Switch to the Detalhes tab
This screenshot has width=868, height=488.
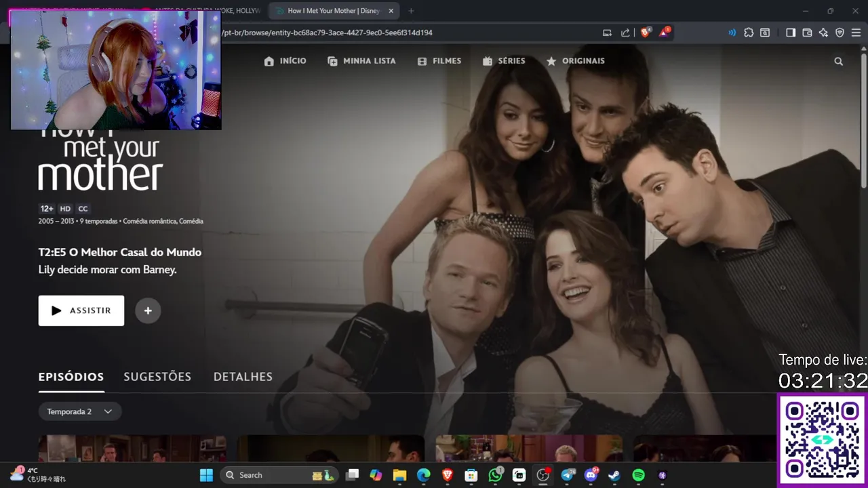243,377
